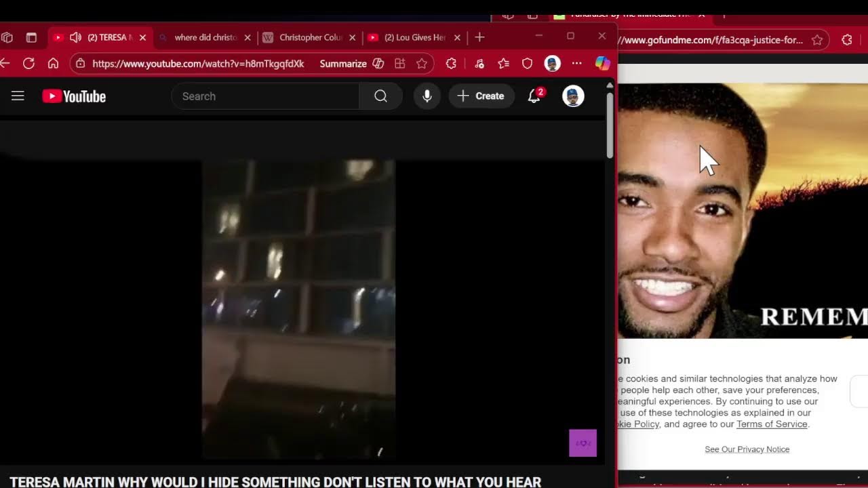Click the purple overlay icon on video
The image size is (868, 488).
(x=583, y=443)
